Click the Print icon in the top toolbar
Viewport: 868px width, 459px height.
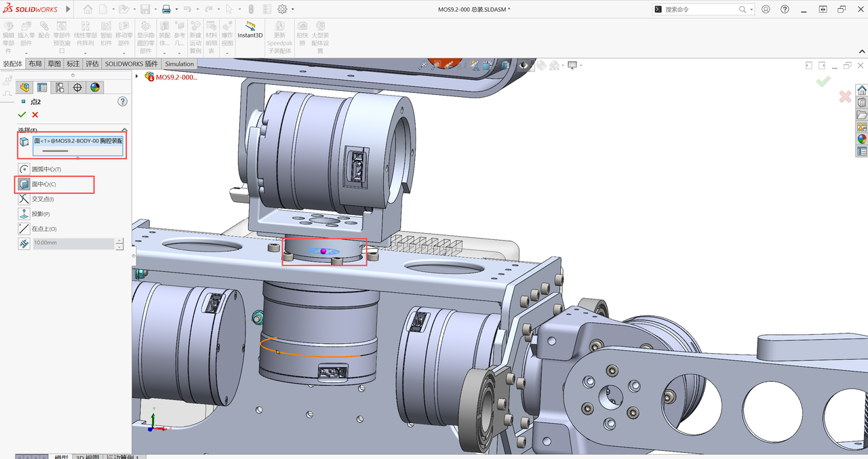[166, 9]
